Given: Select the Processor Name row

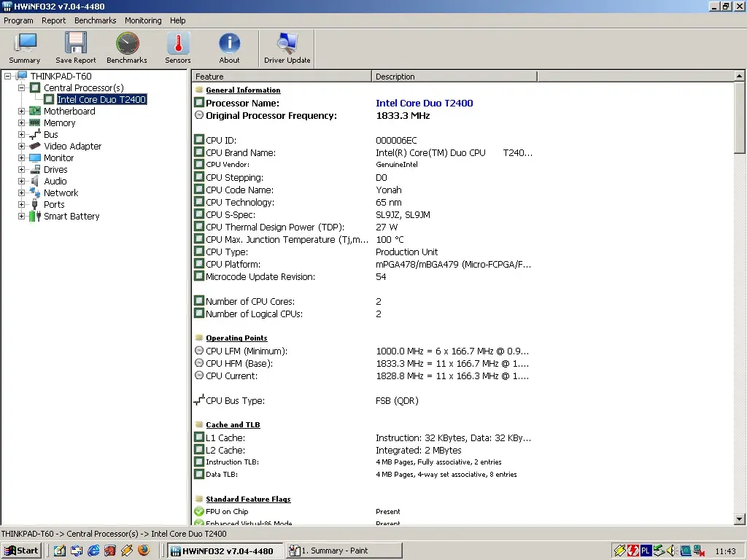Looking at the screenshot, I should [364, 103].
